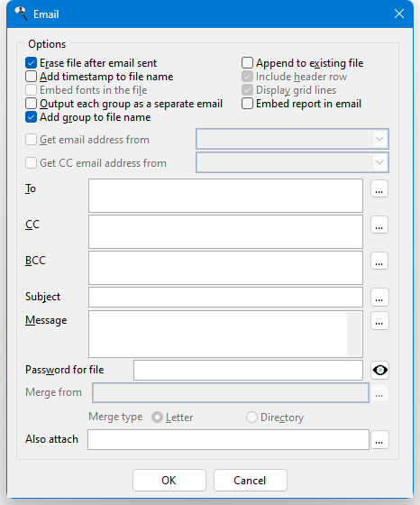
Task: Show the file password via eye icon
Action: tap(379, 370)
